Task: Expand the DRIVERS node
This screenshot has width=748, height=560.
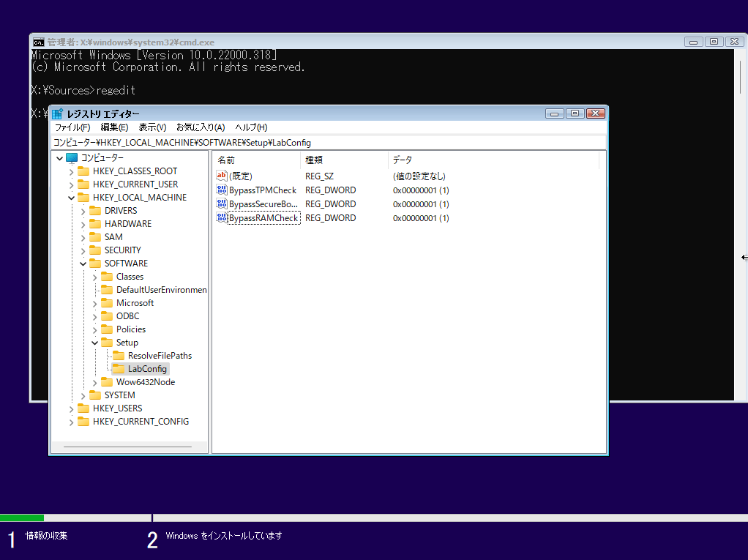Action: [83, 211]
